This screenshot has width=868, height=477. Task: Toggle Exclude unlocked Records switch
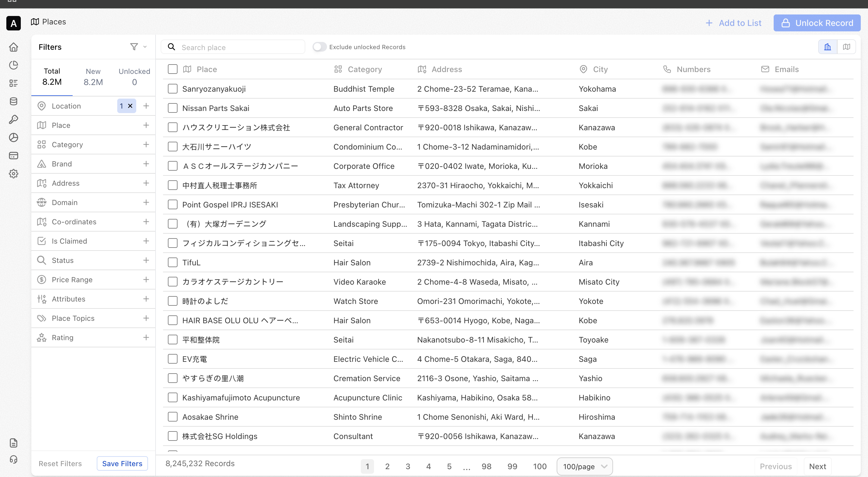pyautogui.click(x=319, y=47)
